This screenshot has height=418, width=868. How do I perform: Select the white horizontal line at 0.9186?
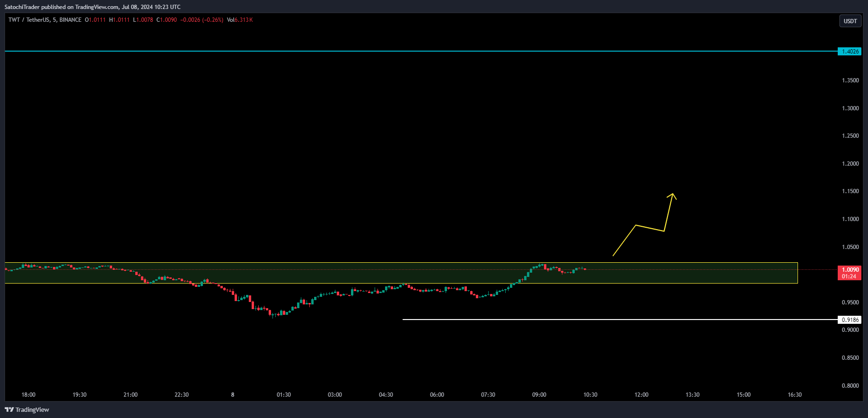click(620, 320)
